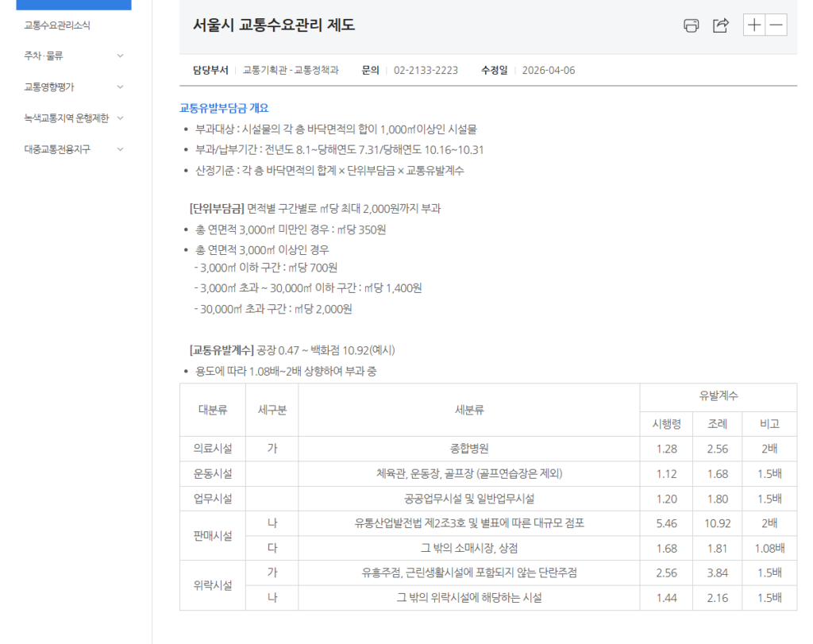
Task: Select value 1.28 for 종합병원
Action: (x=666, y=449)
